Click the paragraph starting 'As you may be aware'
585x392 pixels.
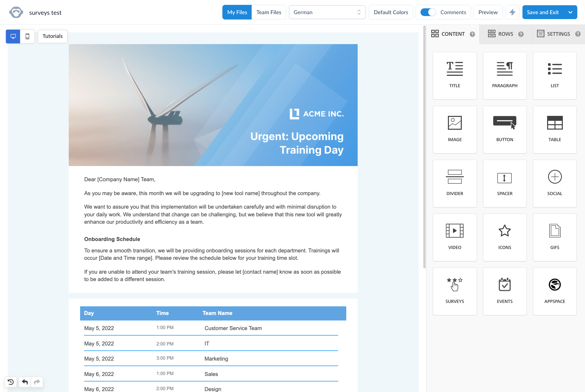(202, 193)
